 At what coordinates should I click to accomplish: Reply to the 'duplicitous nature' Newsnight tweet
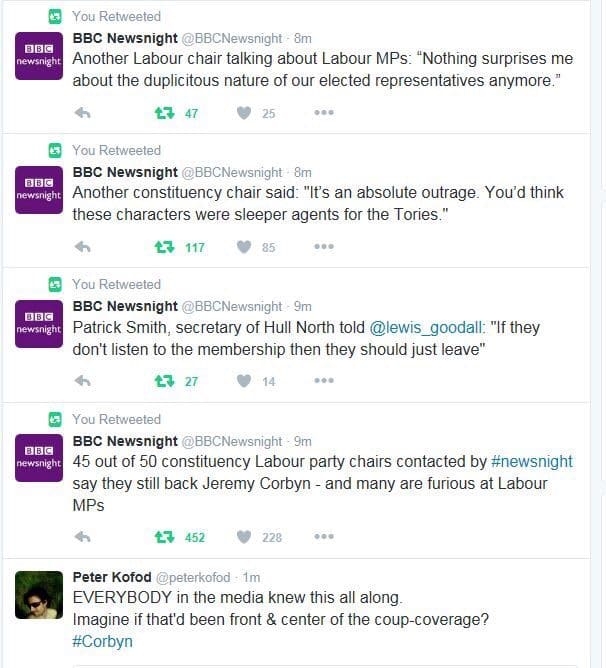[82, 113]
